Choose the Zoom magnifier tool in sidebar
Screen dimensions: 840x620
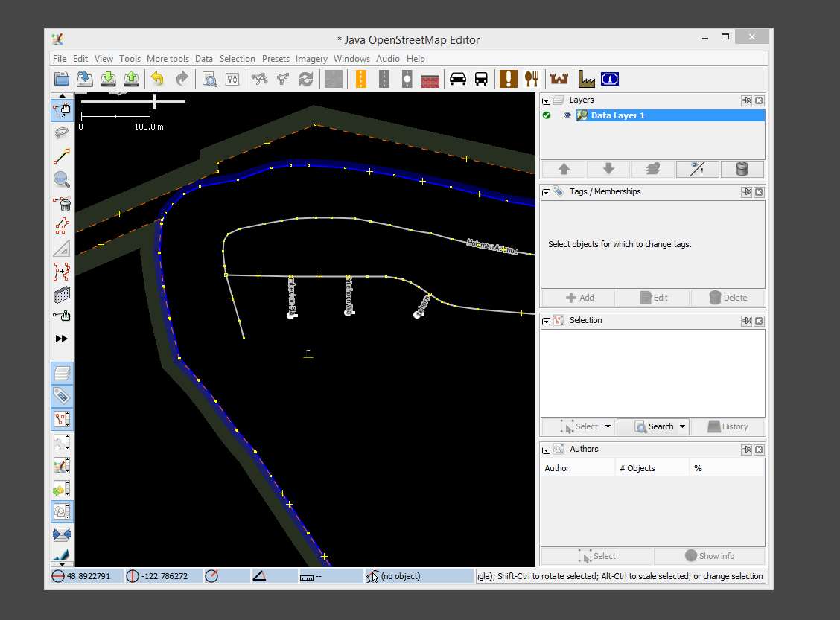62,179
